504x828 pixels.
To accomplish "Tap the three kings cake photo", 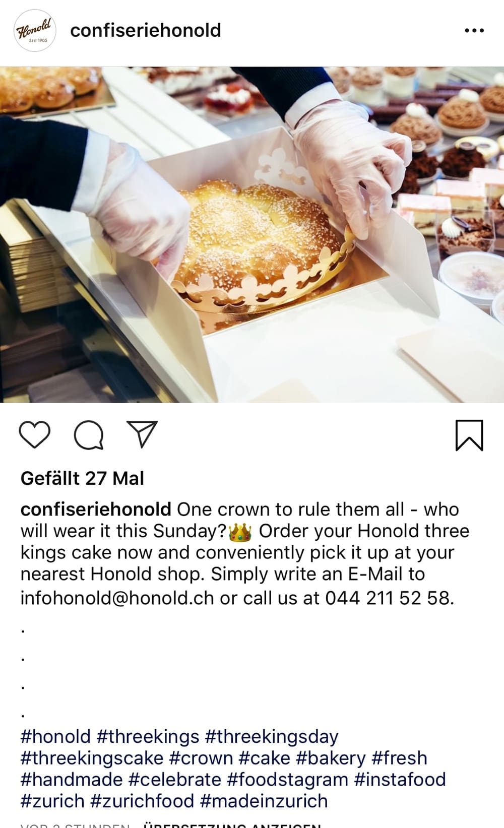I will tap(252, 234).
